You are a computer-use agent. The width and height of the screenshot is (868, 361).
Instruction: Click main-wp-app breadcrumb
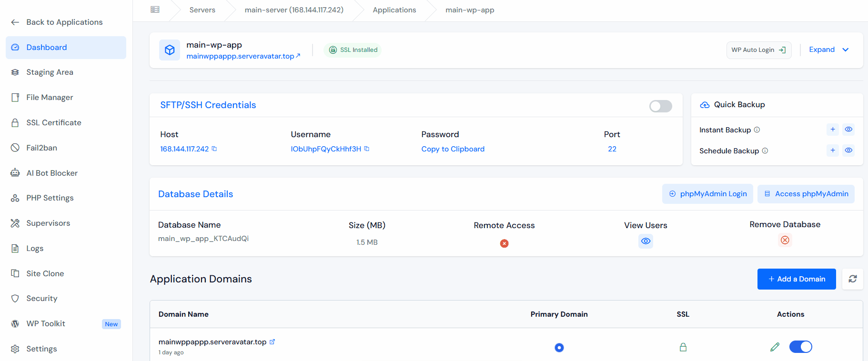[470, 10]
